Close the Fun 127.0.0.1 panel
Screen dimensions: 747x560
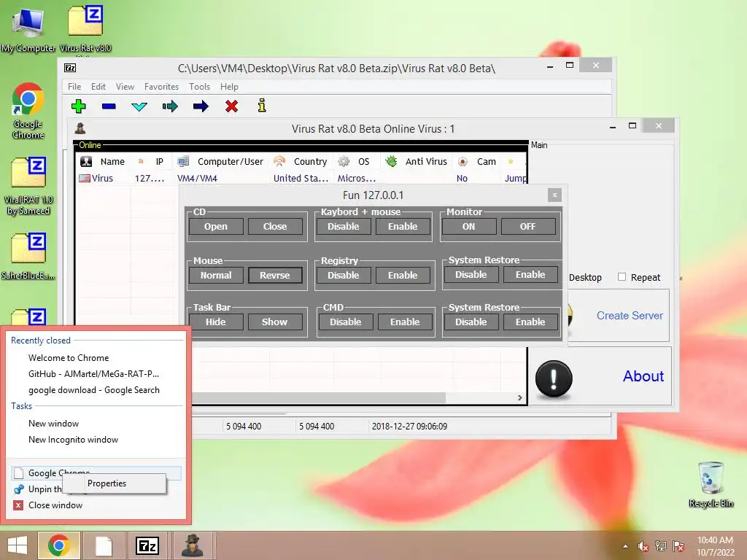coord(554,195)
